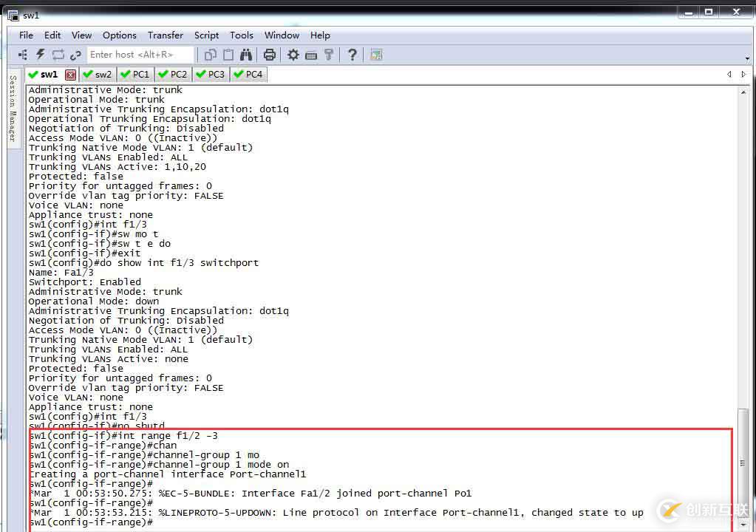Open the Transfer menu

pyautogui.click(x=166, y=35)
